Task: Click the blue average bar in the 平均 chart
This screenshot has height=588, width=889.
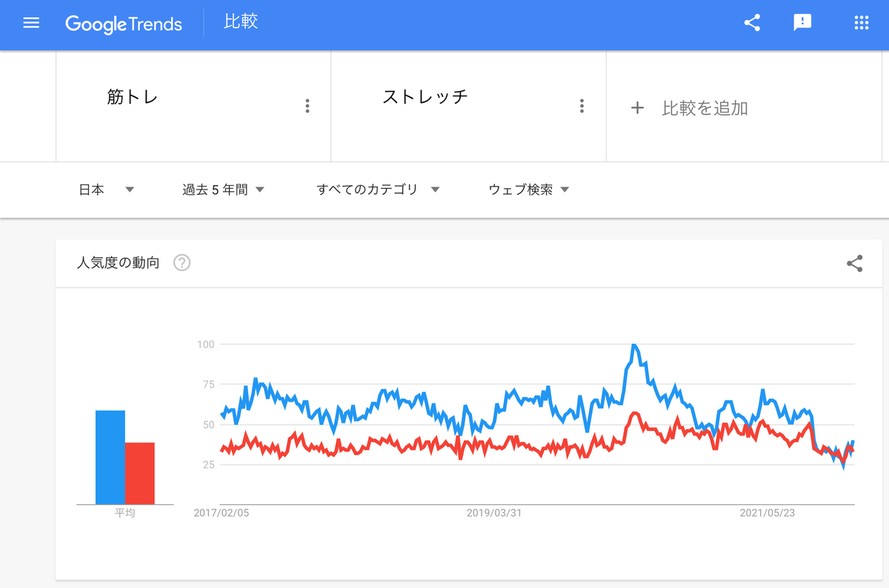Action: pyautogui.click(x=109, y=455)
